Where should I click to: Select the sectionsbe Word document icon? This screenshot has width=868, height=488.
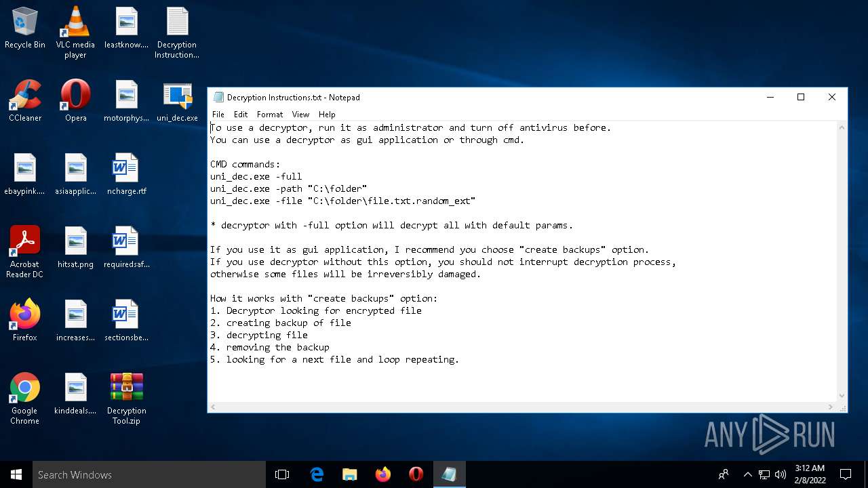pyautogui.click(x=127, y=321)
